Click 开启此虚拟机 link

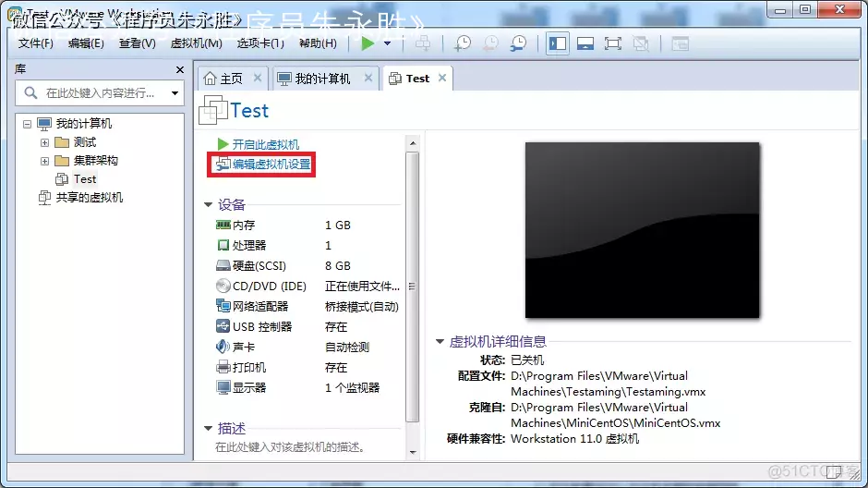265,144
